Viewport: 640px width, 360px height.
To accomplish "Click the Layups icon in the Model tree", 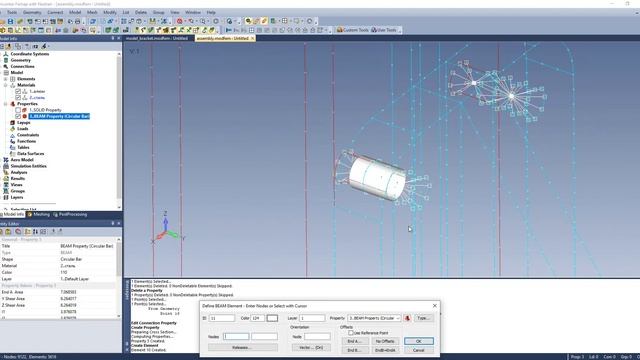I will pyautogui.click(x=13, y=122).
